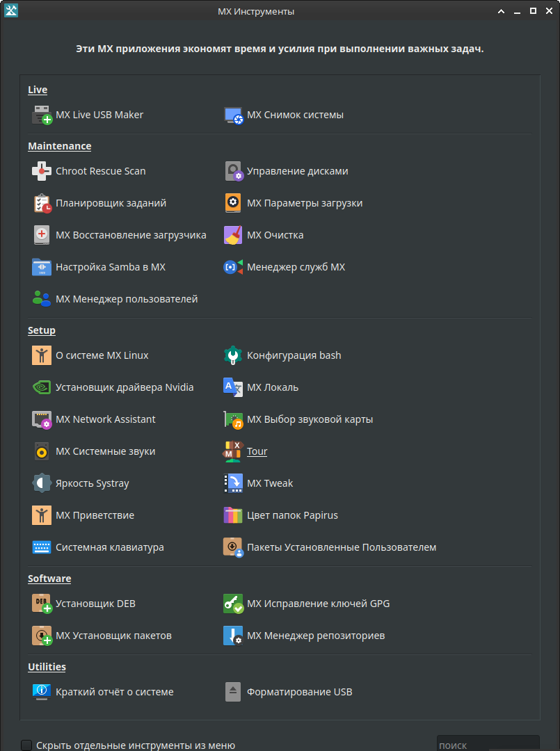The height and width of the screenshot is (751, 560).
Task: Launch Установщик DEB icon
Action: coord(42,604)
